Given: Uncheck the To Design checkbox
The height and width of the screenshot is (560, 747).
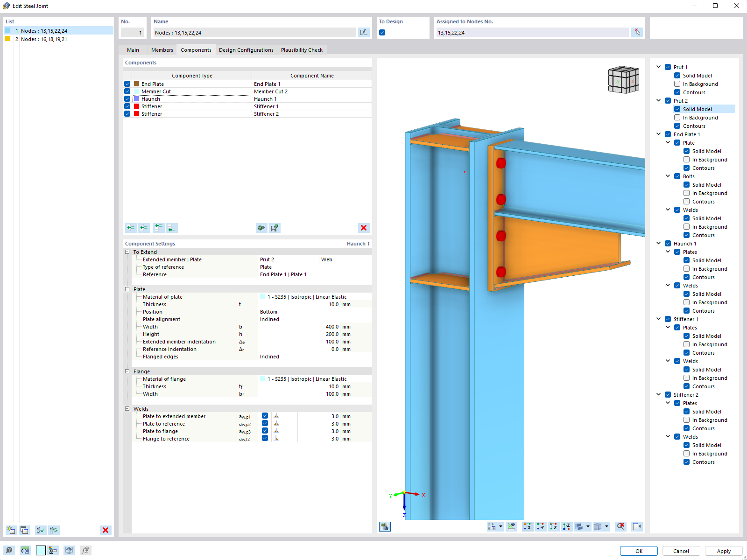Looking at the screenshot, I should coord(382,33).
